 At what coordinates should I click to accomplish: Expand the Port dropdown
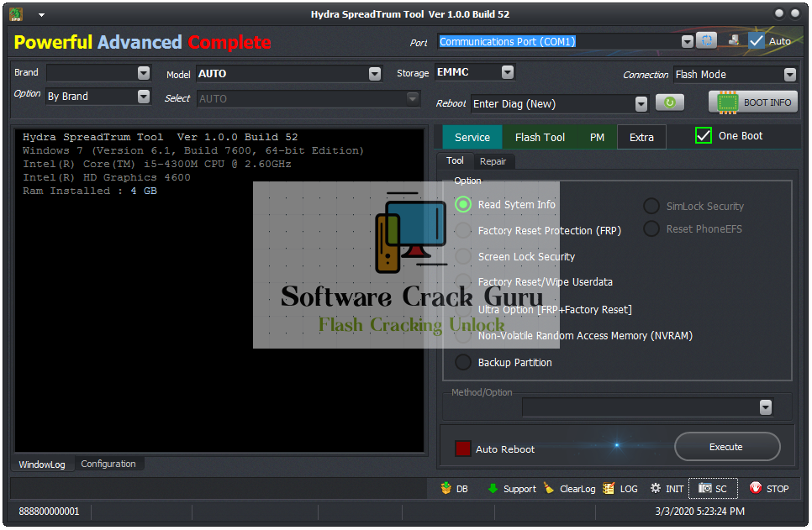688,41
